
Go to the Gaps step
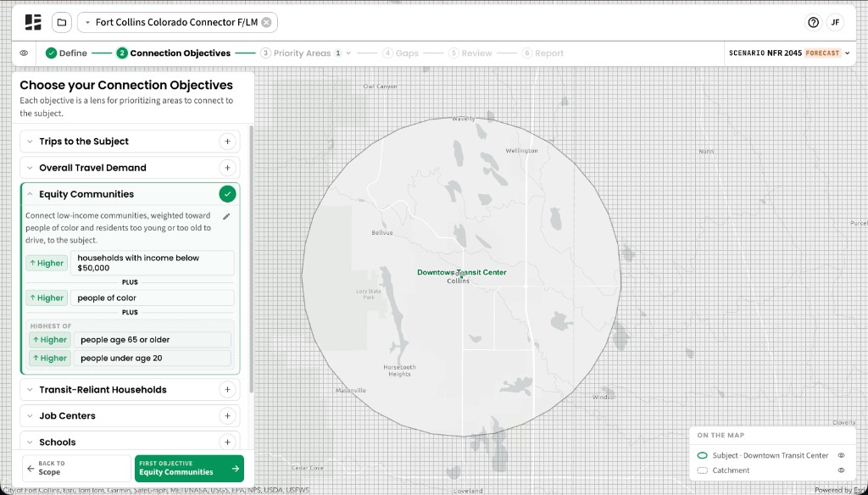tap(400, 53)
